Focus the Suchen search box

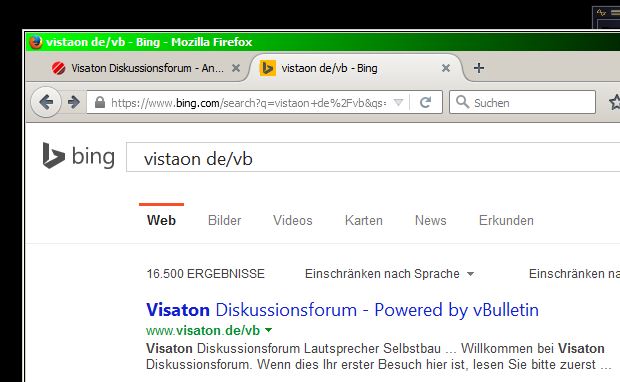[x=522, y=102]
